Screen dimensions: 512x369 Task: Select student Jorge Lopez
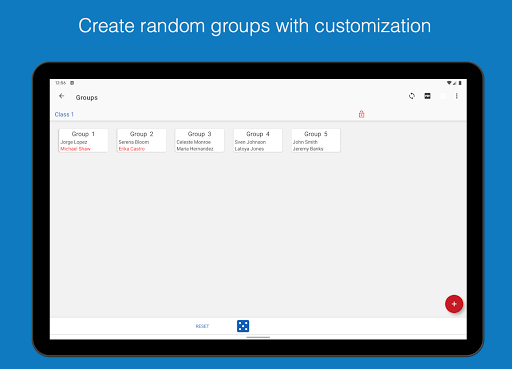tap(74, 142)
